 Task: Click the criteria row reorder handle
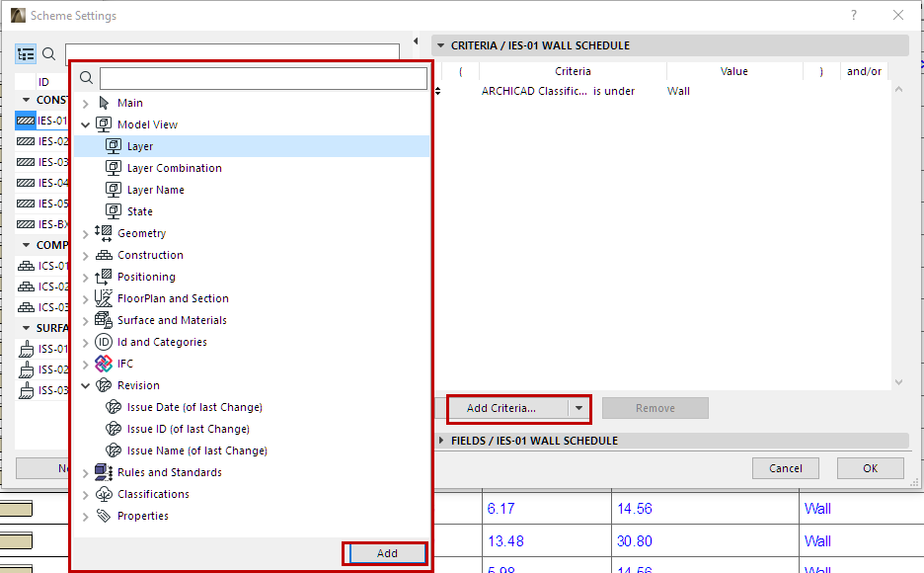[x=438, y=91]
